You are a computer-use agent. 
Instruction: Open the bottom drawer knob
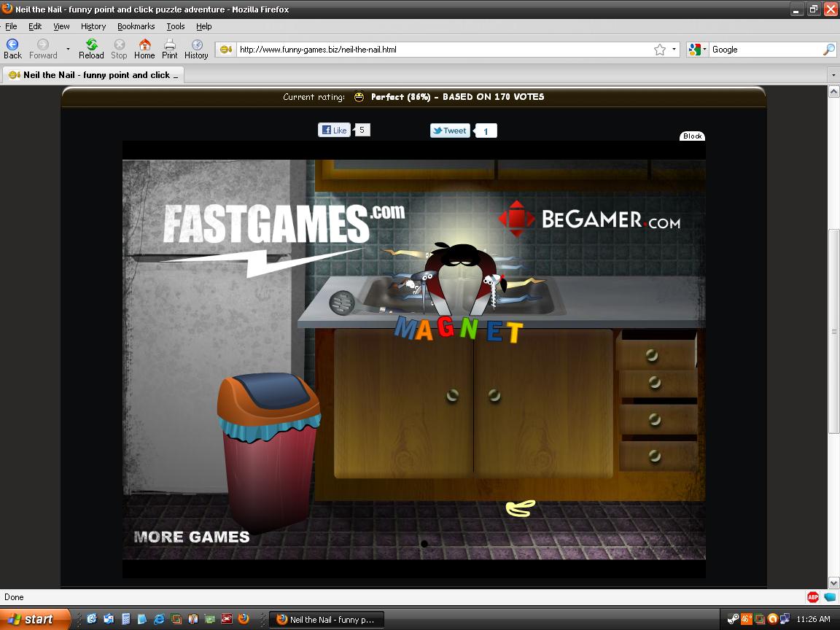(654, 456)
